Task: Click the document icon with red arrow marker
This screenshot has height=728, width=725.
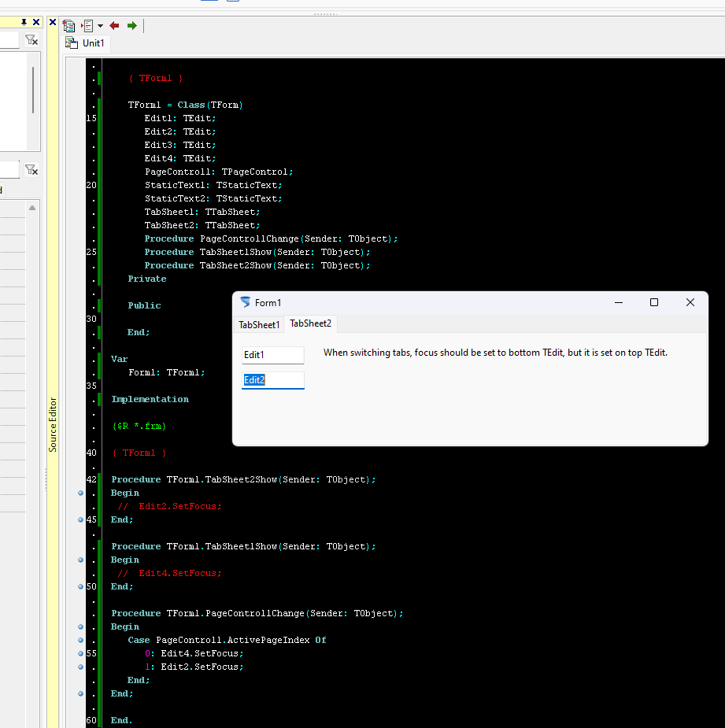Action: (88, 25)
